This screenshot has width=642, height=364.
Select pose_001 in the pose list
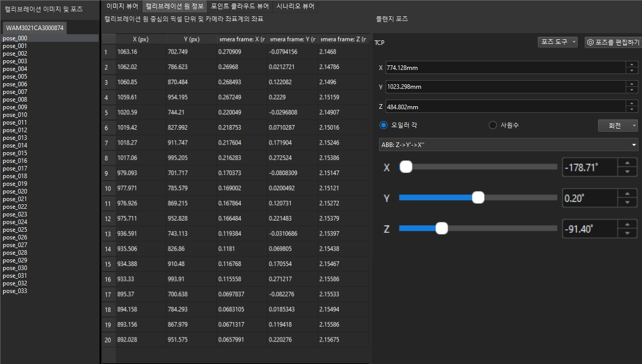click(50, 46)
